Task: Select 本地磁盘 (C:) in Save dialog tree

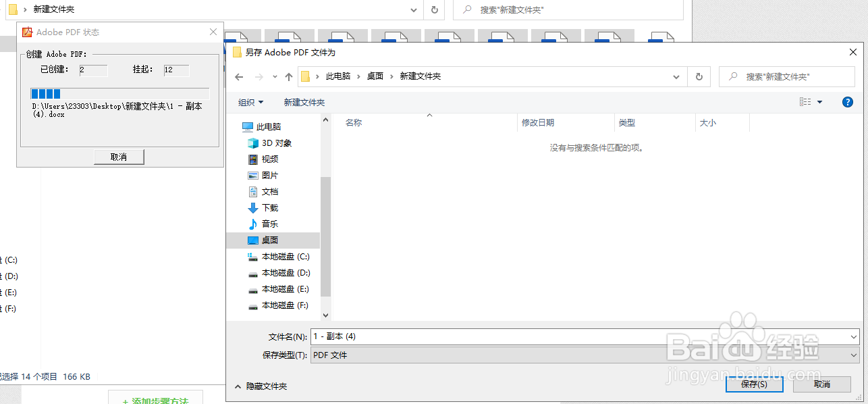Action: 279,257
